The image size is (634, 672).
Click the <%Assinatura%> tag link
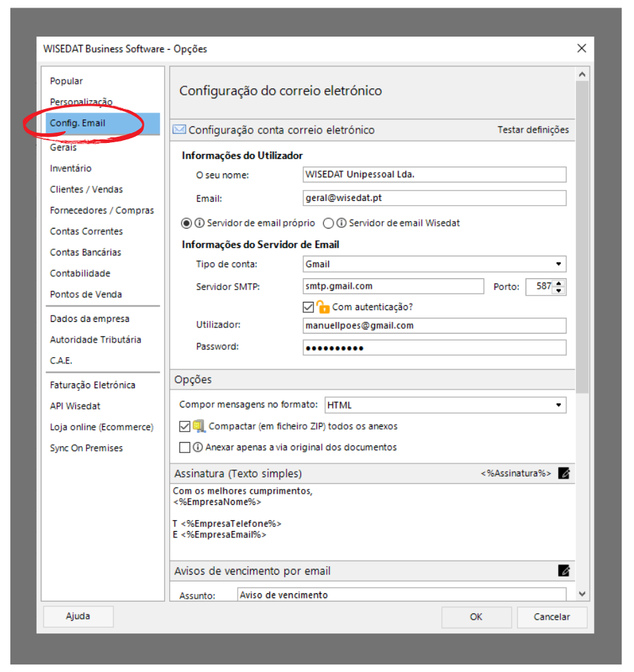(516, 473)
